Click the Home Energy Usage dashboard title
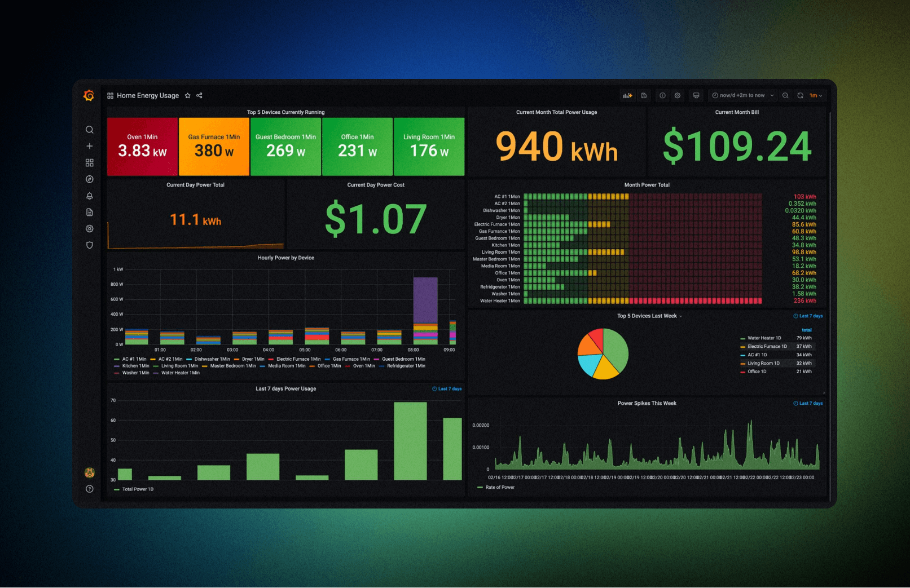This screenshot has width=910, height=588. click(x=148, y=96)
